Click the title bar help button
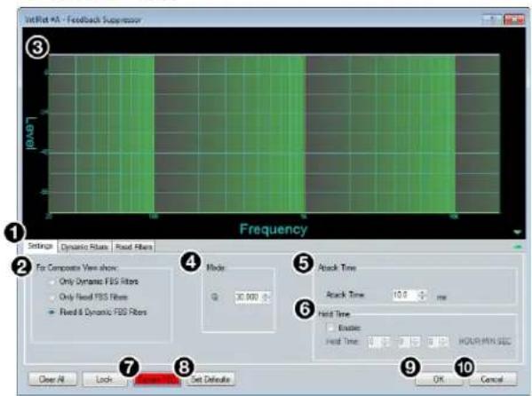Image resolution: width=532 pixels, height=396 pixels. (492, 20)
